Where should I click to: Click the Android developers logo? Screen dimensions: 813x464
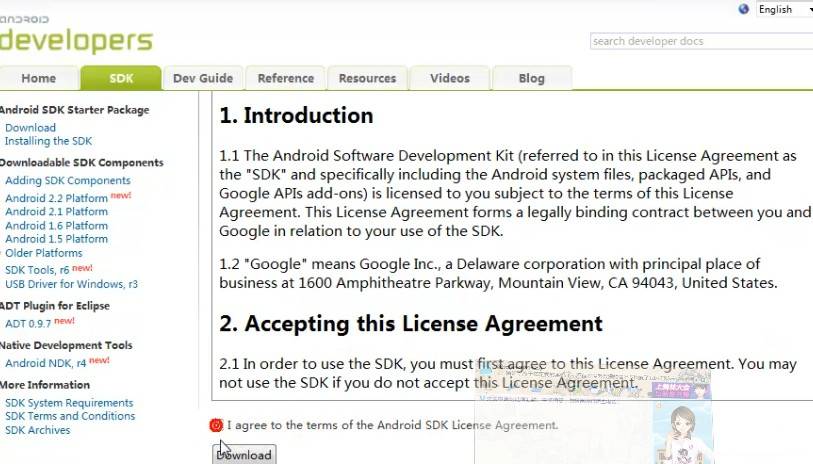(76, 35)
